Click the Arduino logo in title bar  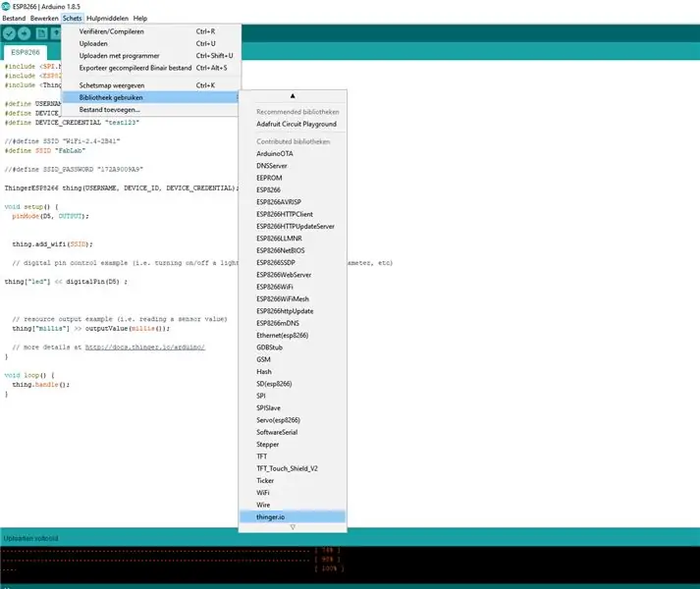pos(6,6)
